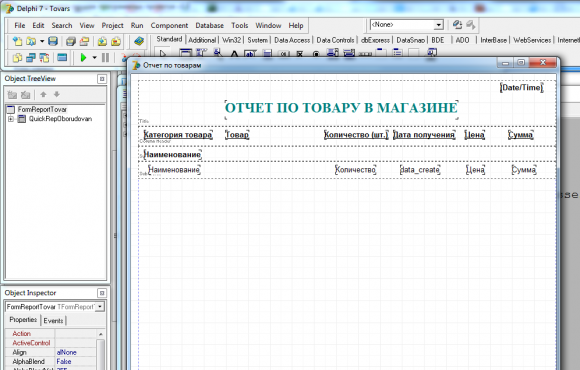
Task: Click the New Form toolbar icon
Action: click(62, 58)
